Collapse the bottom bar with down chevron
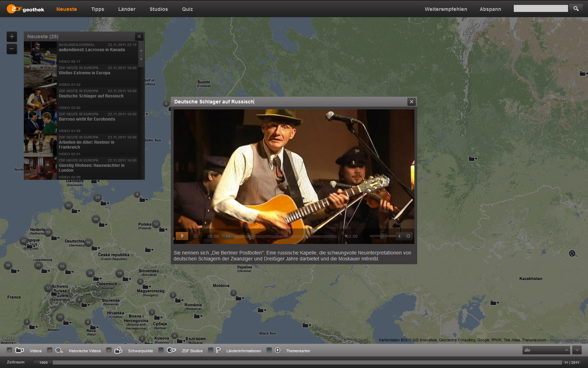This screenshot has width=588, height=368. click(577, 350)
